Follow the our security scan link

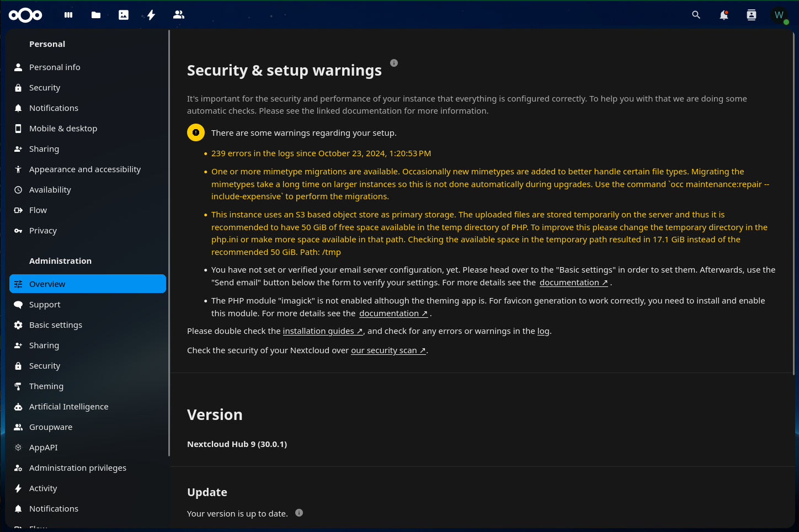pyautogui.click(x=388, y=350)
